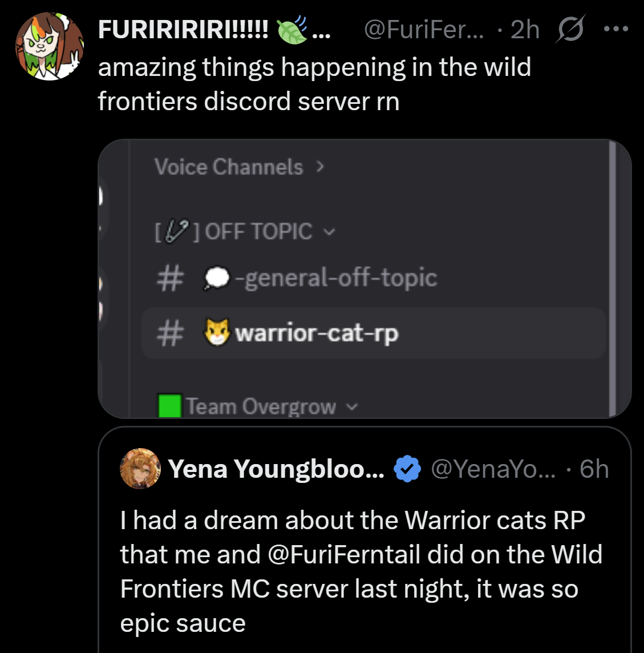Image resolution: width=644 pixels, height=653 pixels.
Task: Open the general-off-topic channel
Action: click(x=339, y=278)
